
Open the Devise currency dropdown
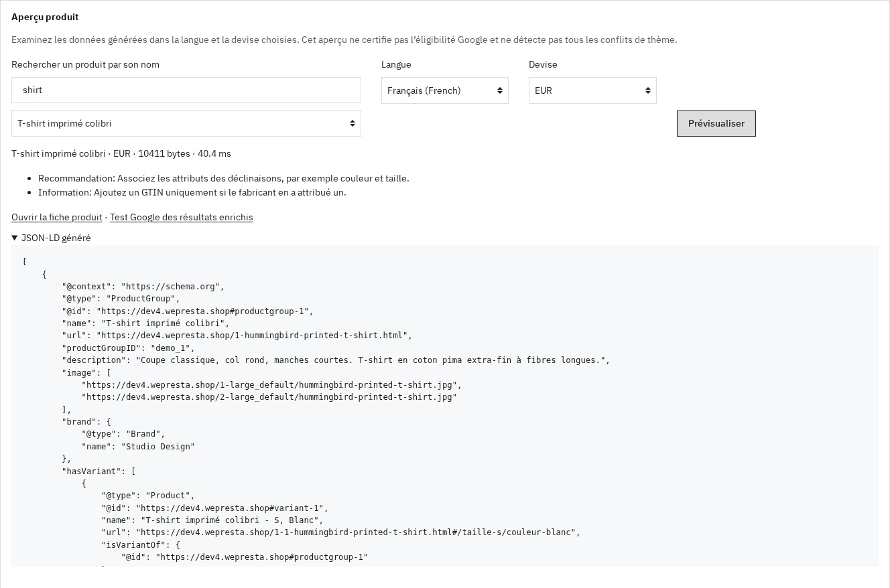coord(592,90)
